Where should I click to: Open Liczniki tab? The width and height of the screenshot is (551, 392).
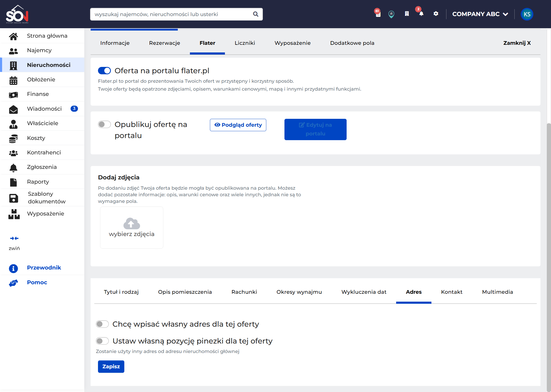pos(245,43)
